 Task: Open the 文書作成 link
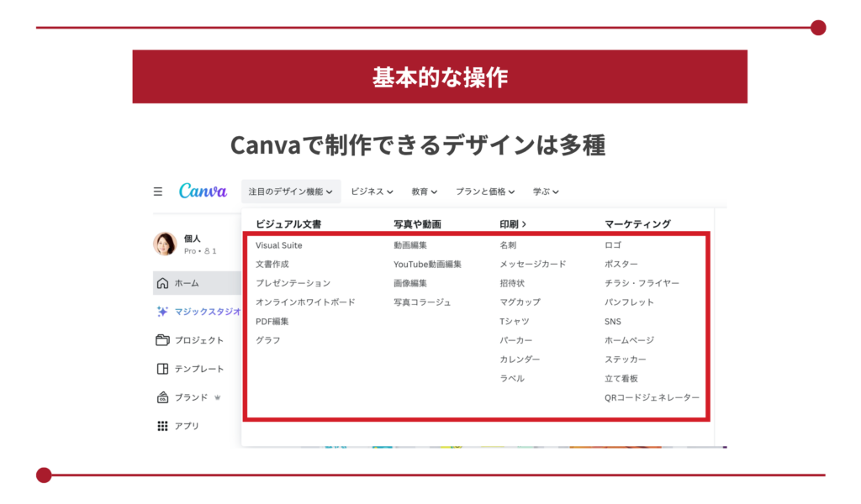point(272,264)
